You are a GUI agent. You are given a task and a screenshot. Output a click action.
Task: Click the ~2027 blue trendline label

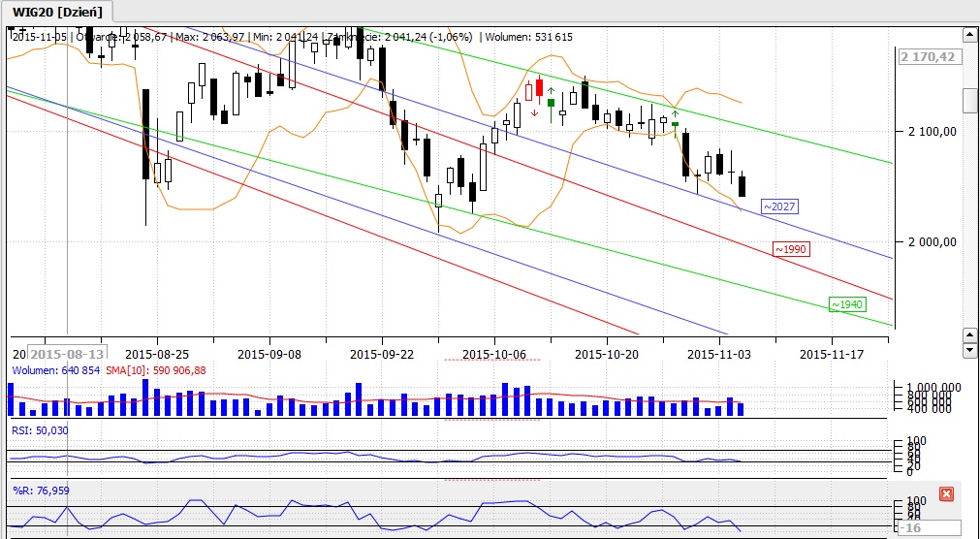(x=777, y=206)
